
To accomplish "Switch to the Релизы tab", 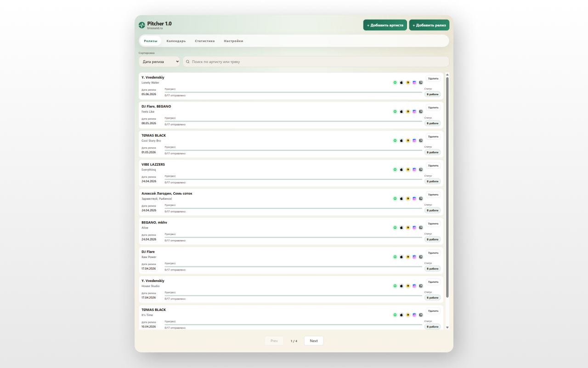I will (150, 41).
